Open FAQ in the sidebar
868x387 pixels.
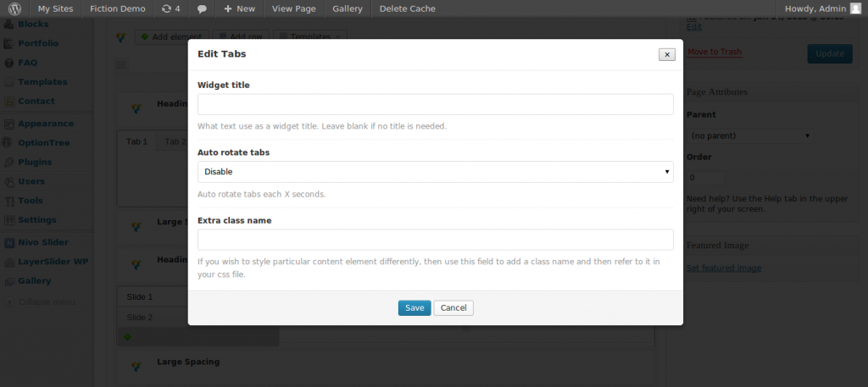[28, 63]
